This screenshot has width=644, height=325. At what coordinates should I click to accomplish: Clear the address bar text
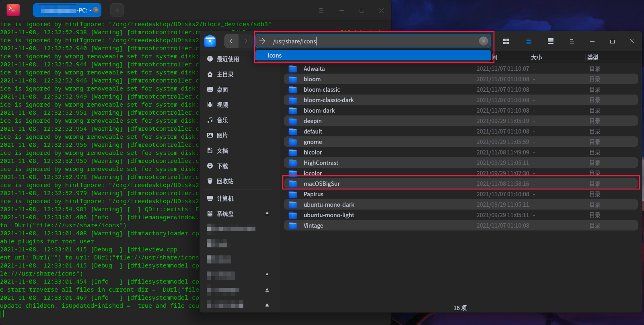pyautogui.click(x=484, y=41)
